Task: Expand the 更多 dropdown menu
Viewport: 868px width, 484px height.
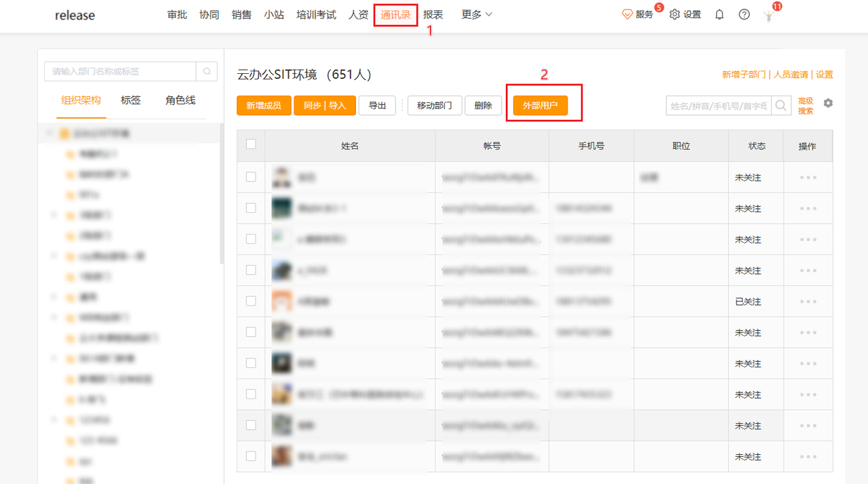Action: [477, 14]
